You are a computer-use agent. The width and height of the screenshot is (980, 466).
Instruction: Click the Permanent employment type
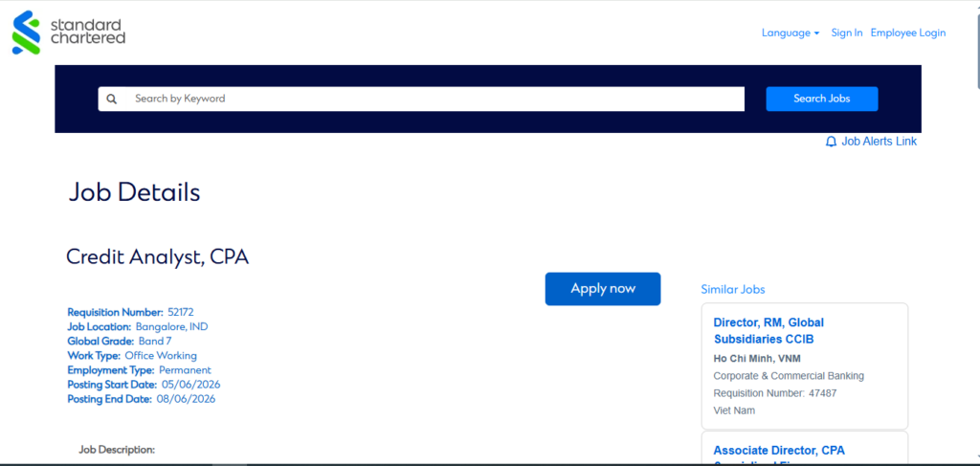(x=185, y=370)
